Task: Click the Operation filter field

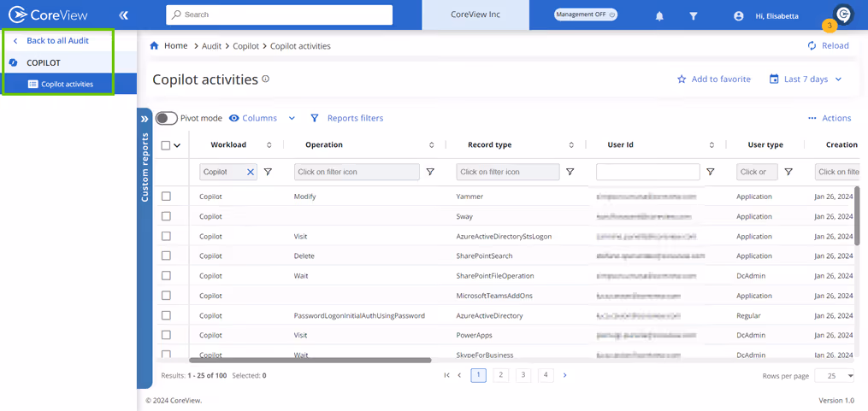Action: coord(357,172)
